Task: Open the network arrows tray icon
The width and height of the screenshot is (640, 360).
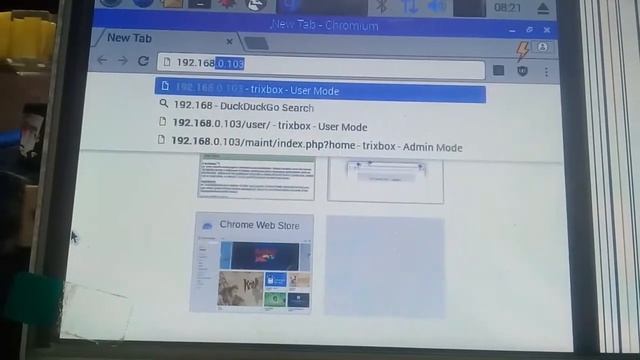Action: [409, 7]
